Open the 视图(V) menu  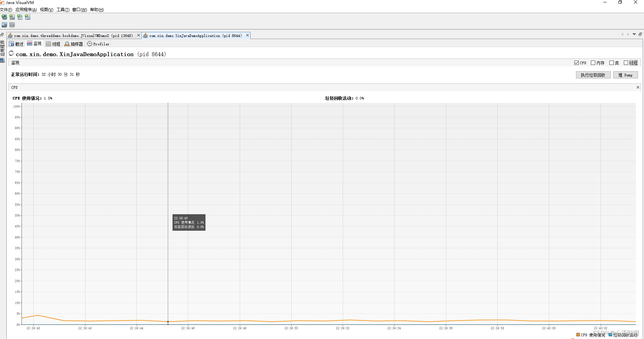pyautogui.click(x=46, y=10)
